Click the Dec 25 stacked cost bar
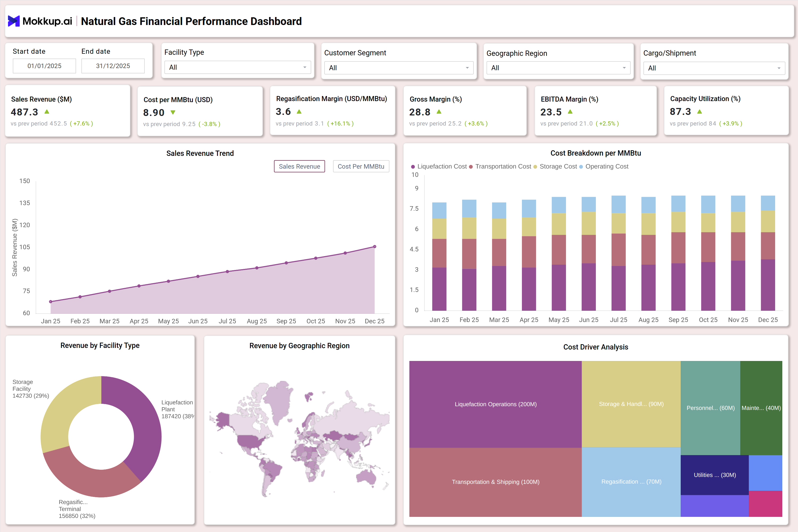798x532 pixels. (x=768, y=253)
